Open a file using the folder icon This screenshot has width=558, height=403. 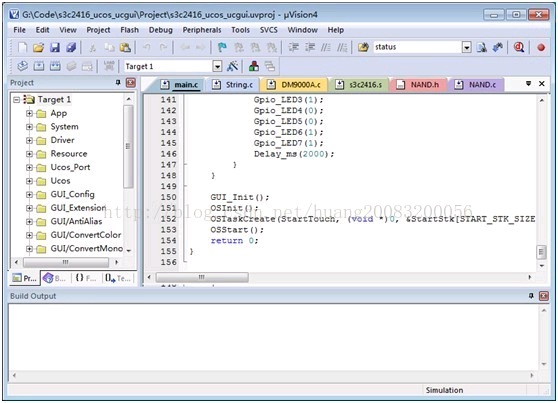pyautogui.click(x=38, y=47)
